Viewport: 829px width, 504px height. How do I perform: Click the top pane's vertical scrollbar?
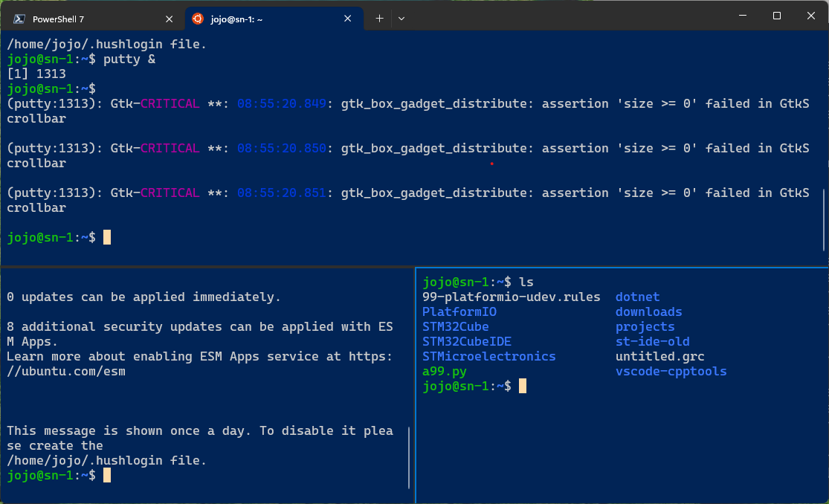coord(824,219)
